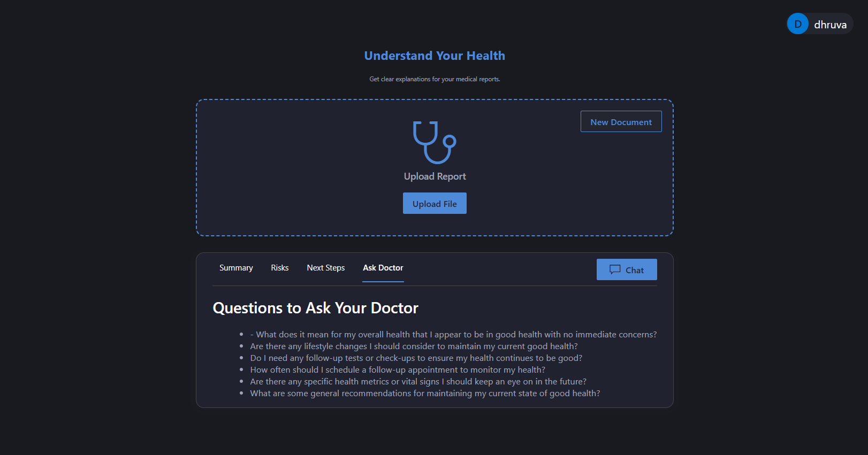
Task: Click the 'Get clear explanations' subtitle text
Action: (x=434, y=79)
